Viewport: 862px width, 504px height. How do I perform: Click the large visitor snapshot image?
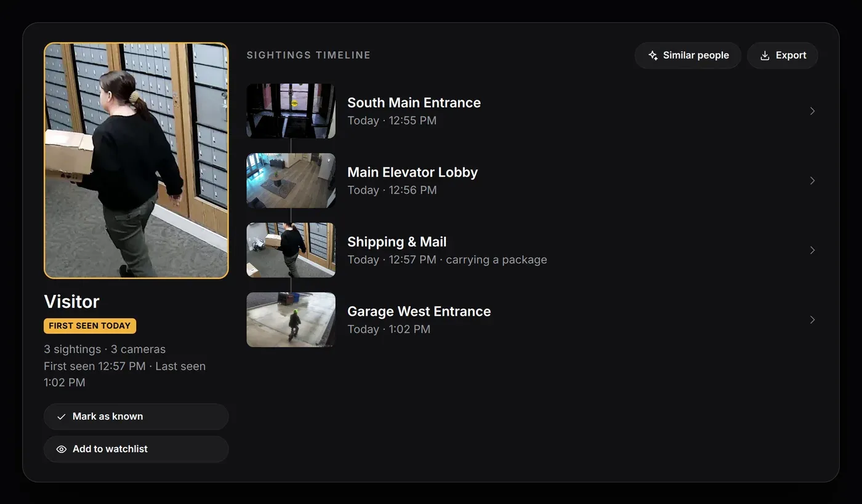[136, 161]
